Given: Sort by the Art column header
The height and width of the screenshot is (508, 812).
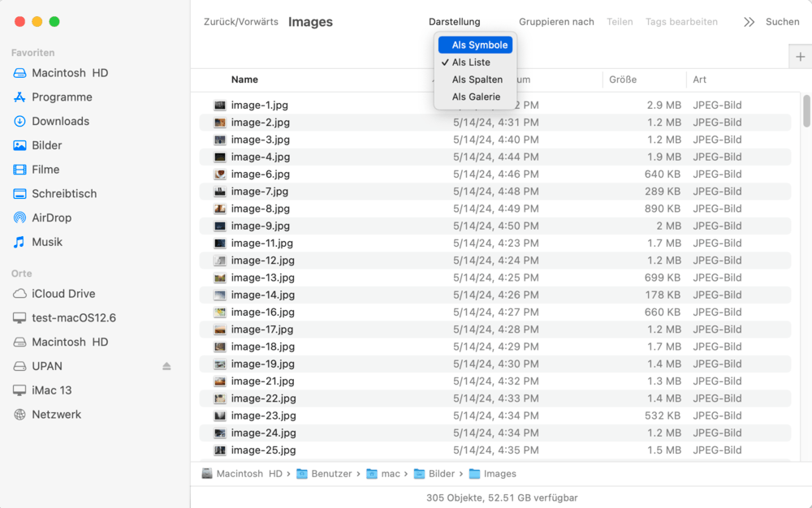Looking at the screenshot, I should point(699,80).
